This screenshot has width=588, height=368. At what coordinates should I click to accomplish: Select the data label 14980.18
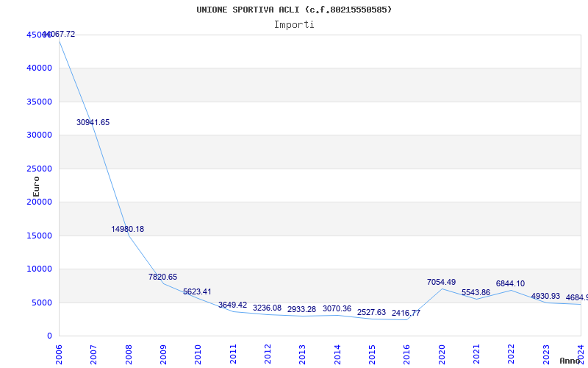pyautogui.click(x=127, y=229)
